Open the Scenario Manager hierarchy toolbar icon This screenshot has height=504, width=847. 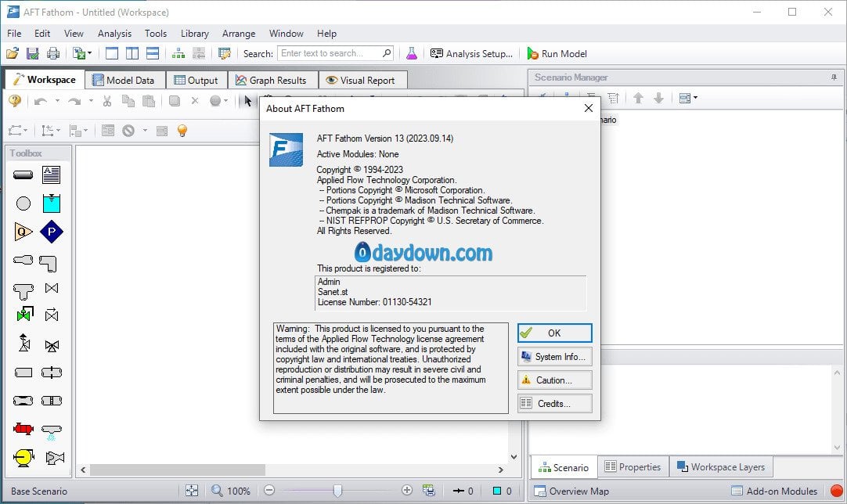pyautogui.click(x=178, y=53)
